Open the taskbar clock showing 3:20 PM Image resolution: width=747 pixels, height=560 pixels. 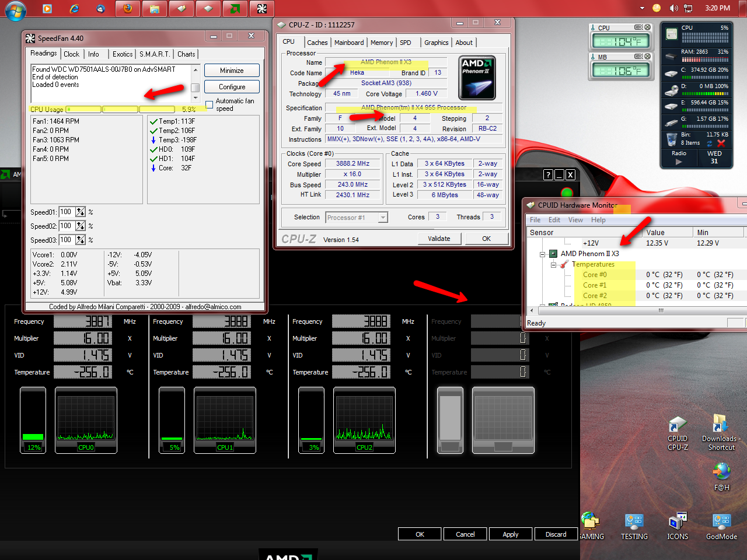click(x=717, y=8)
